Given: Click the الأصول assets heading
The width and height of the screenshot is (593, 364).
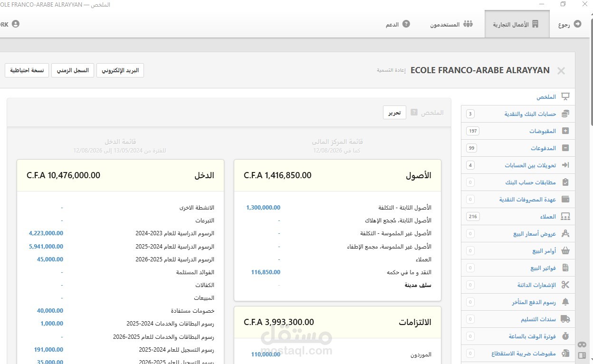Looking at the screenshot, I should coord(418,175).
